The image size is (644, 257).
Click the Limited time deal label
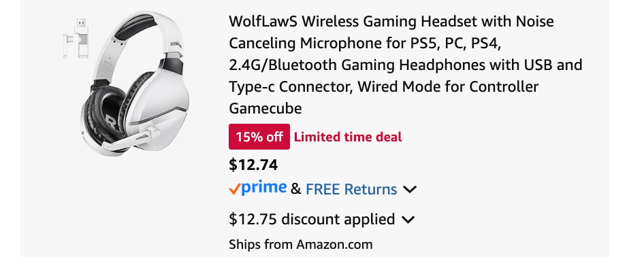348,137
